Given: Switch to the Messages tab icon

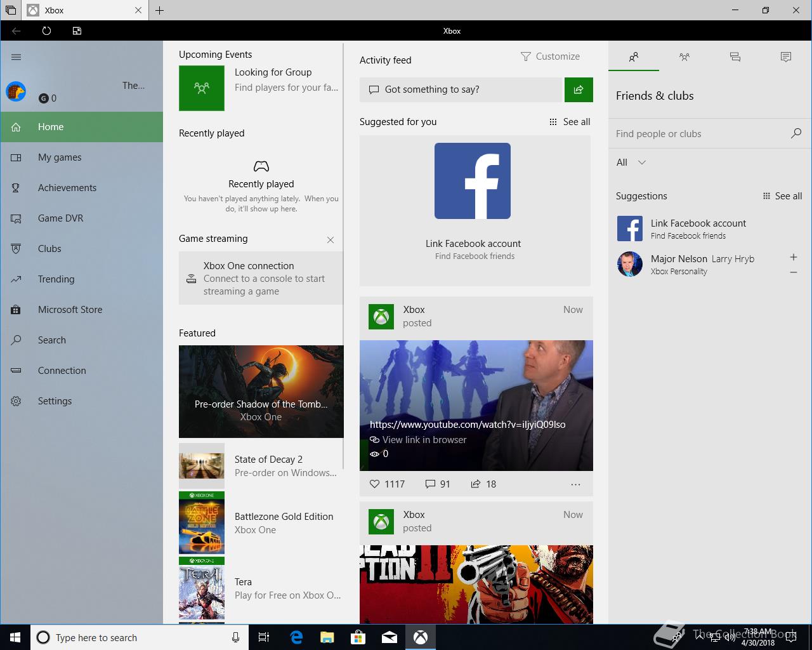Looking at the screenshot, I should tap(735, 57).
